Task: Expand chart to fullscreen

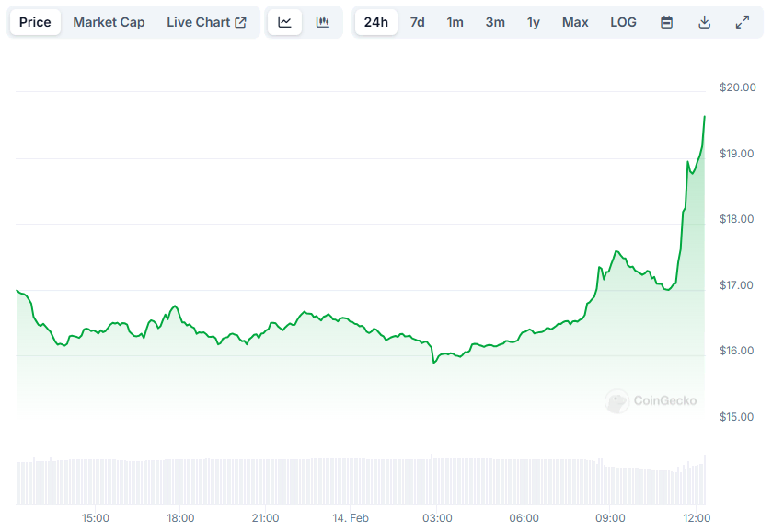Action: coord(742,22)
